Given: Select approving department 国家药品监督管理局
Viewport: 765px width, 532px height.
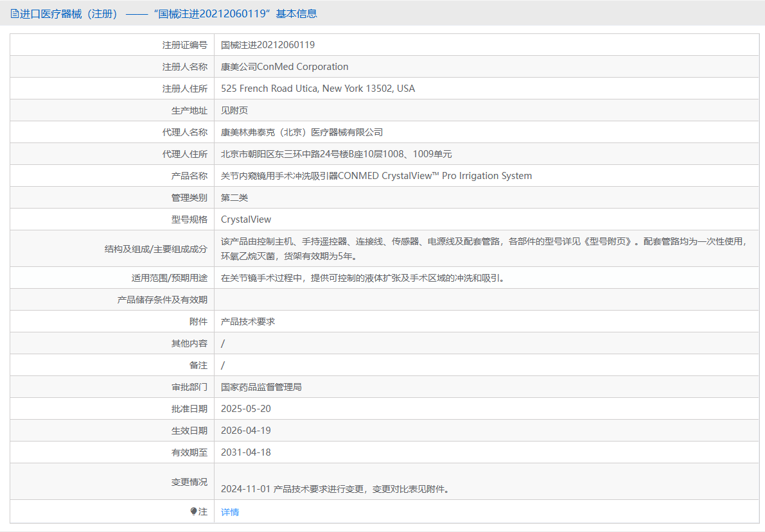Looking at the screenshot, I should pyautogui.click(x=261, y=387).
